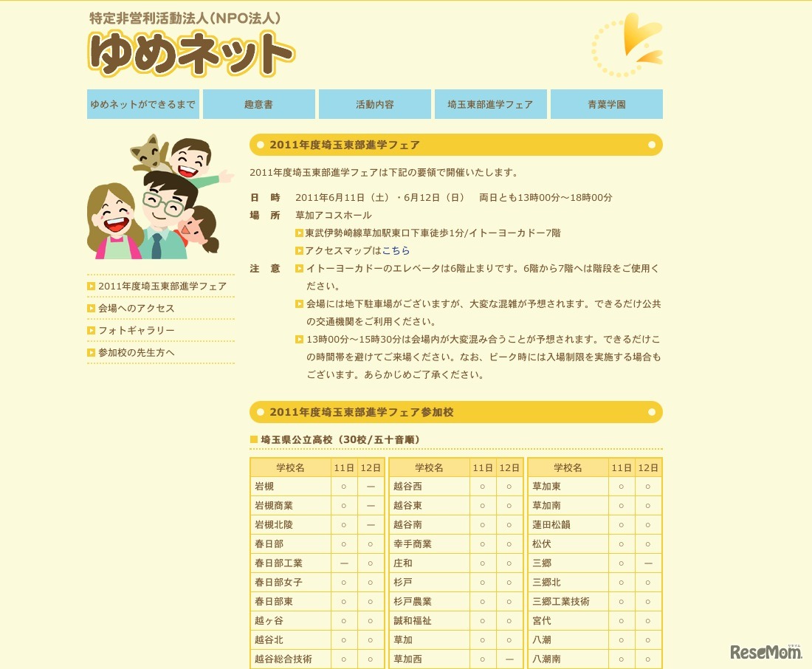Switch to the 活動内容 tab

(x=374, y=103)
